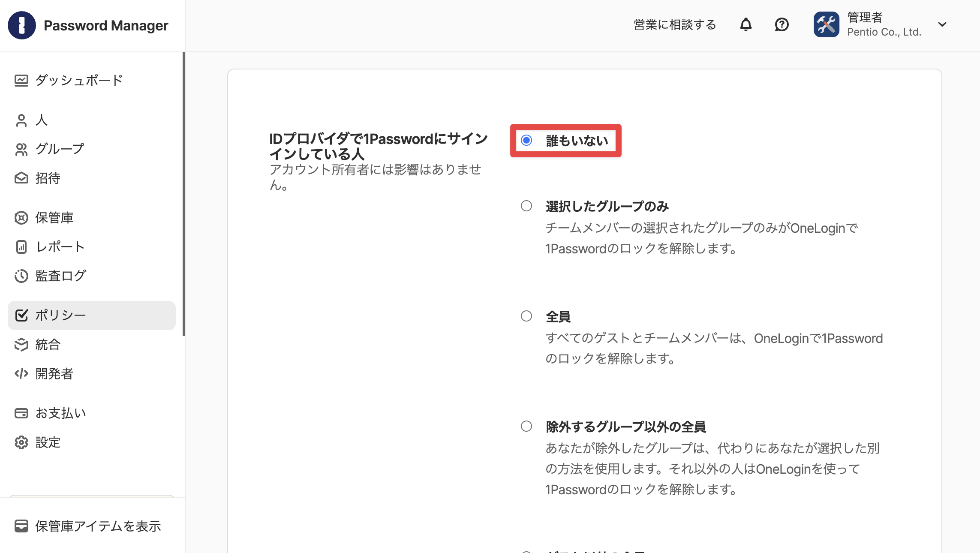Click the アカウント所有者には影響はありません note
Screen dimensions: 980x553
(x=376, y=177)
